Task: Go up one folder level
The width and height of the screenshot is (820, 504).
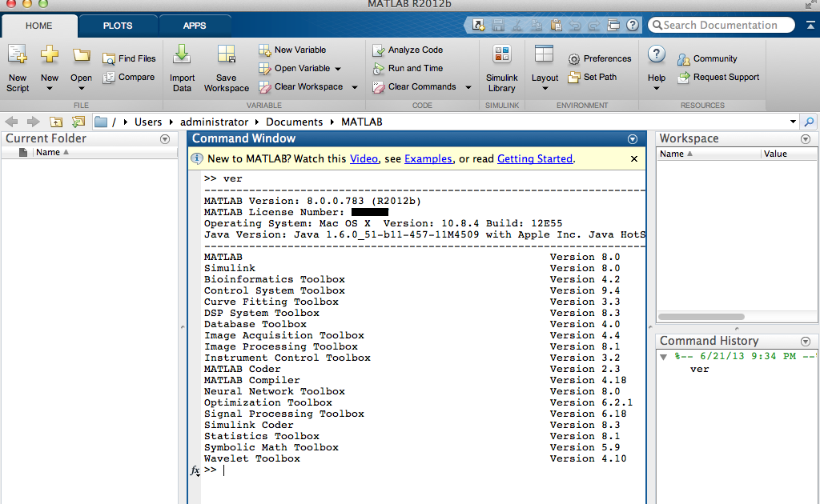Action: coord(56,122)
